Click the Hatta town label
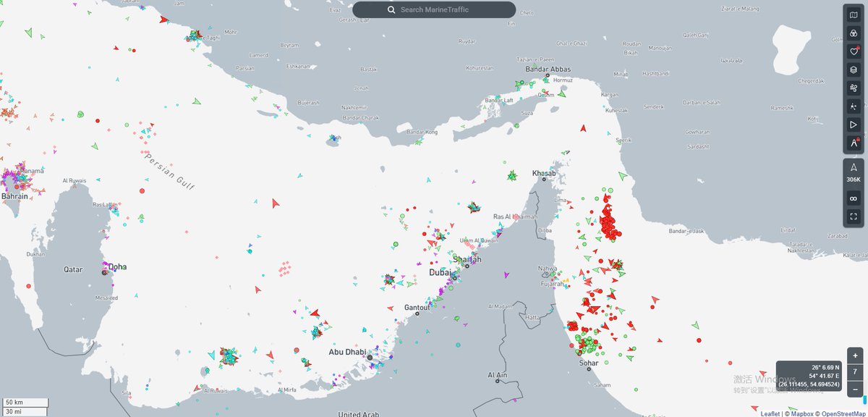 (533, 317)
